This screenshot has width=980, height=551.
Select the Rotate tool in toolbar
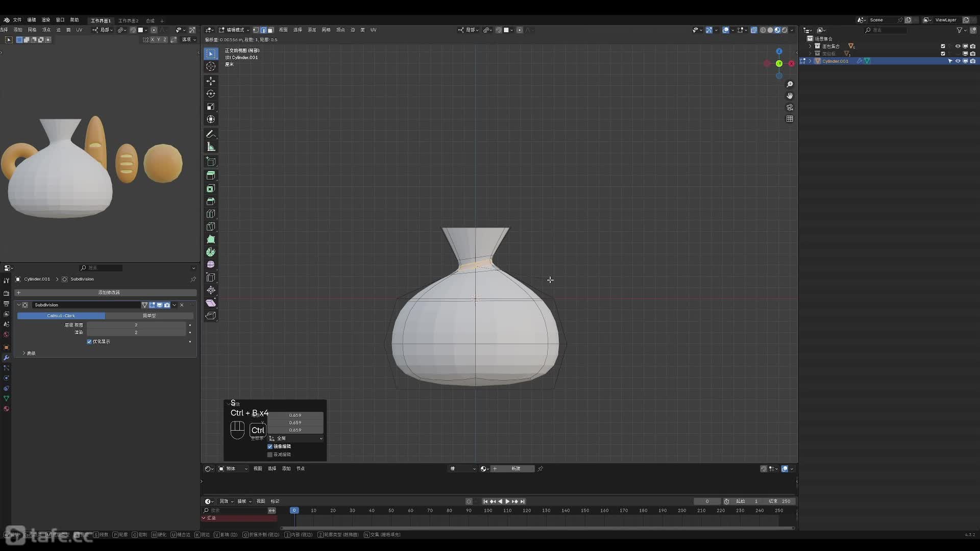[x=211, y=94]
